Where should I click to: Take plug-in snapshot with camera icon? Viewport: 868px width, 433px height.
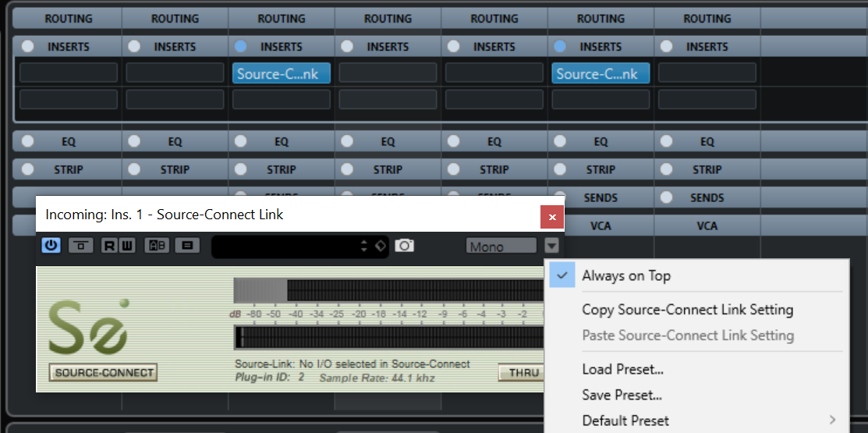[x=404, y=246]
